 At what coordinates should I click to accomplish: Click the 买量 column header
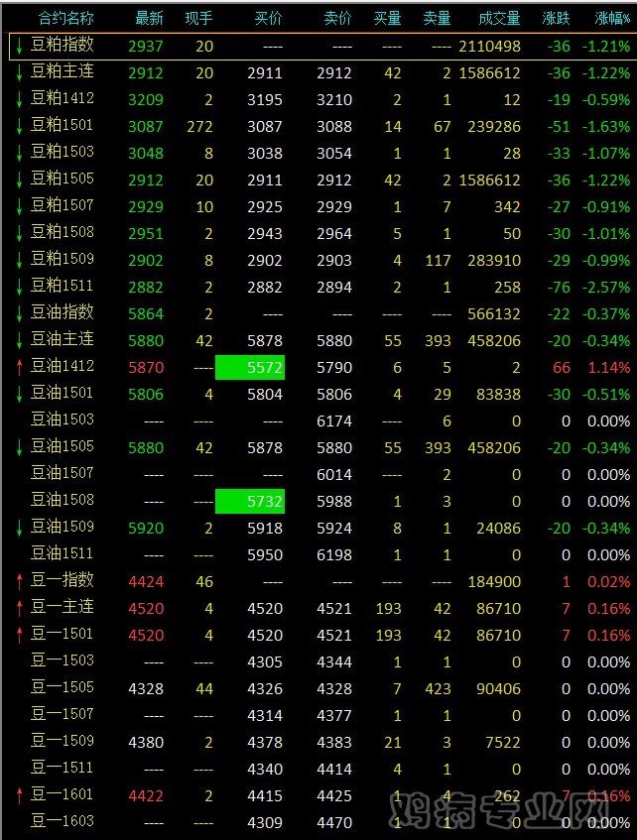pos(387,19)
